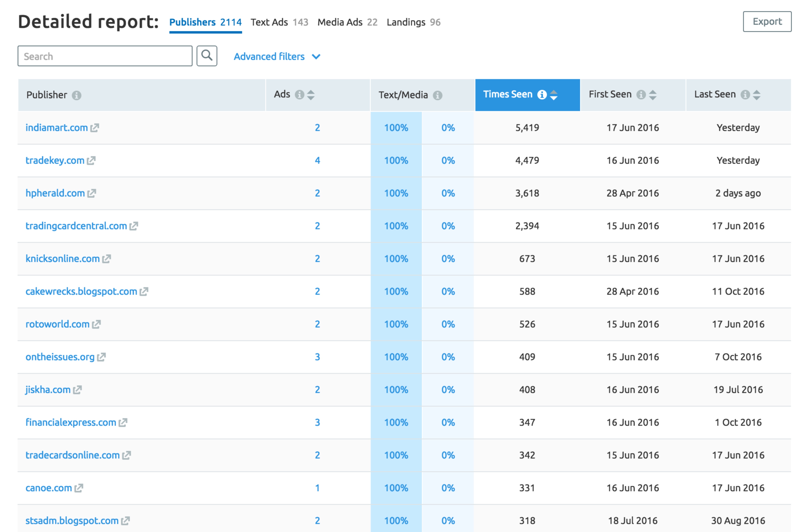Select times seen value 673

[527, 259]
